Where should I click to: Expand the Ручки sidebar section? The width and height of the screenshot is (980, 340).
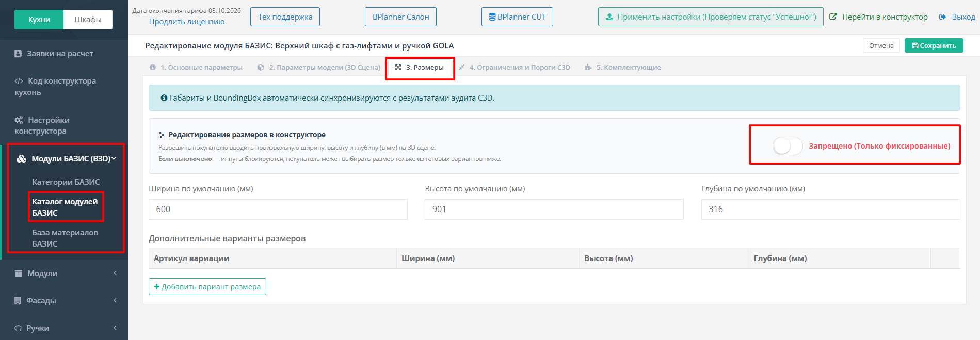pyautogui.click(x=64, y=328)
